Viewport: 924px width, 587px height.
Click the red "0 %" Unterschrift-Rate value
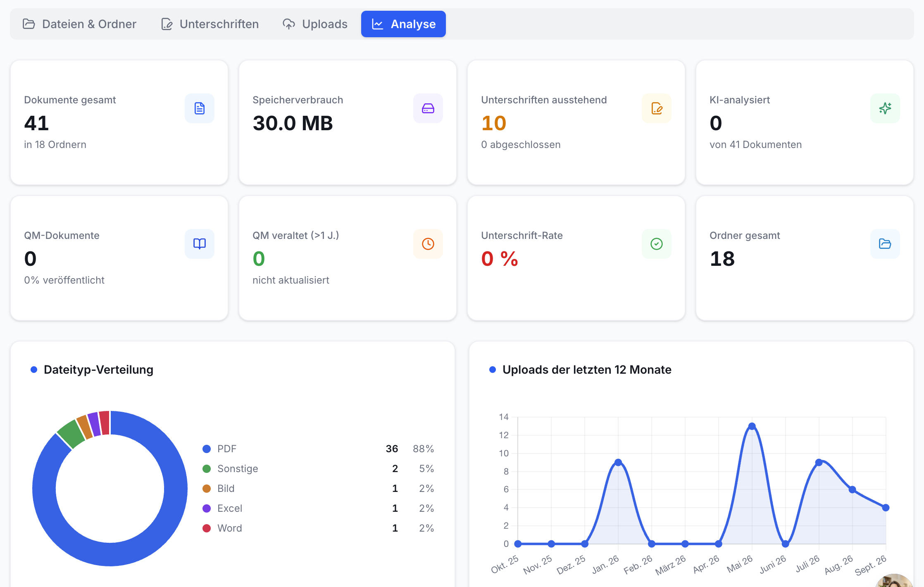(x=500, y=259)
